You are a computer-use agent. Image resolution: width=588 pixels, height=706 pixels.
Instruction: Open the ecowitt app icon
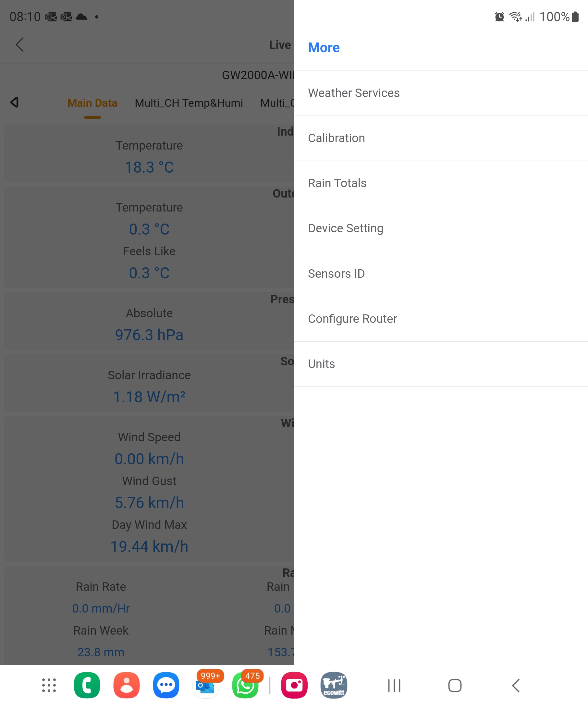click(334, 685)
